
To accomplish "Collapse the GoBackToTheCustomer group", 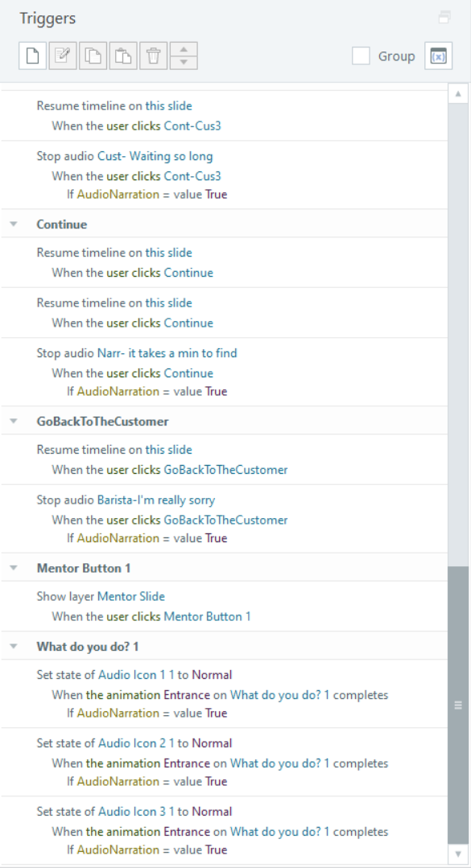I will [x=14, y=422].
